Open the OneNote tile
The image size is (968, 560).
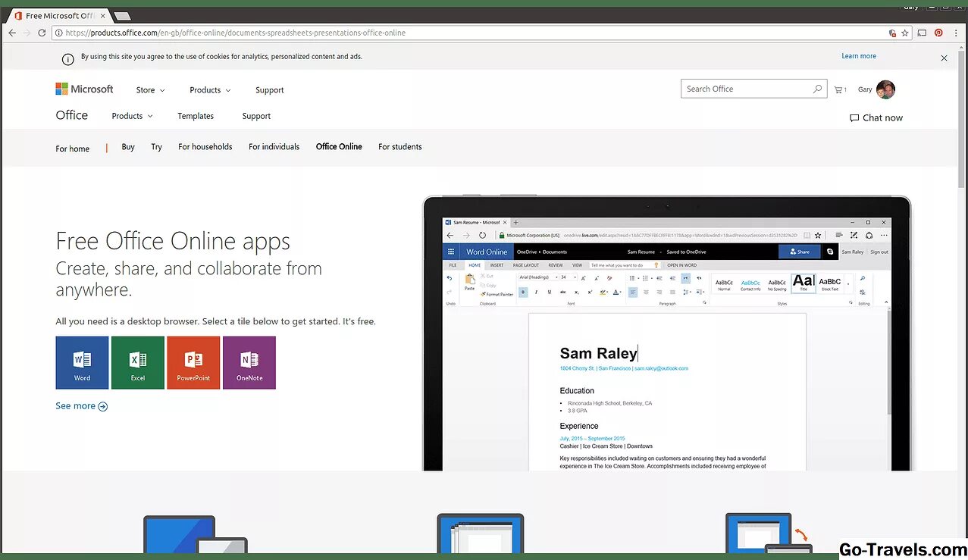point(249,363)
